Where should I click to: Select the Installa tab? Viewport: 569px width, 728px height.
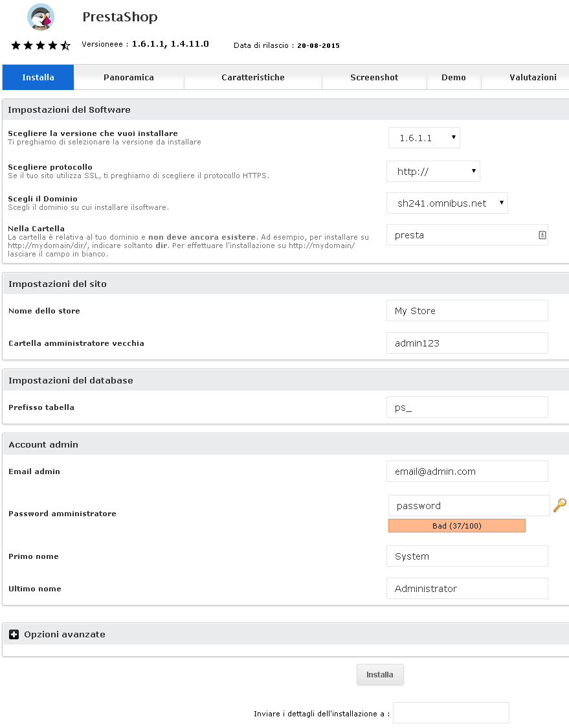coord(38,77)
